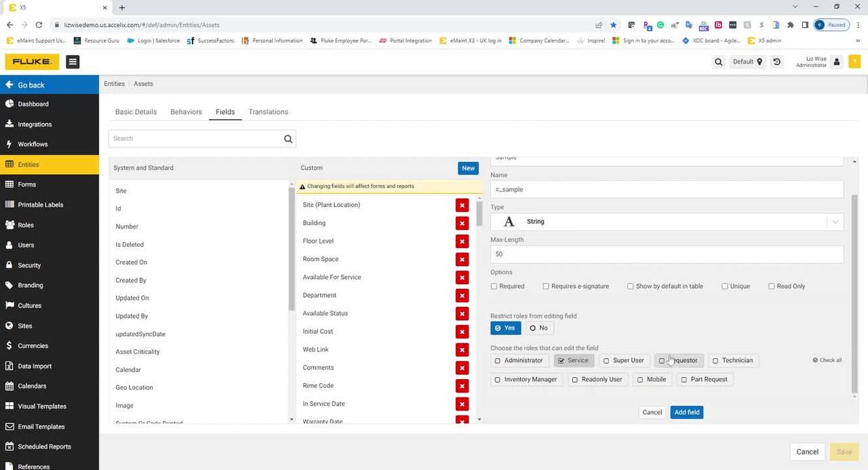Screen dimensions: 868x470
Task: Check the Technician role
Action: (733, 361)
